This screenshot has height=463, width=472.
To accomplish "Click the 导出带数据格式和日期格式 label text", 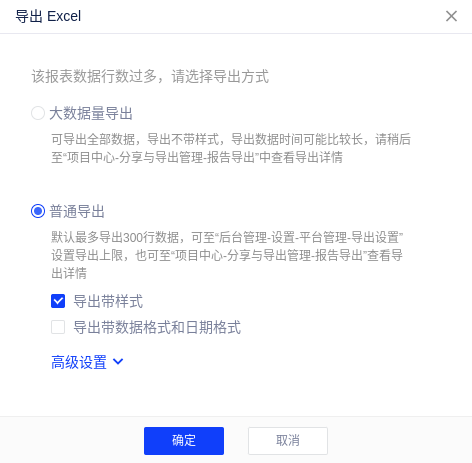I will (157, 327).
